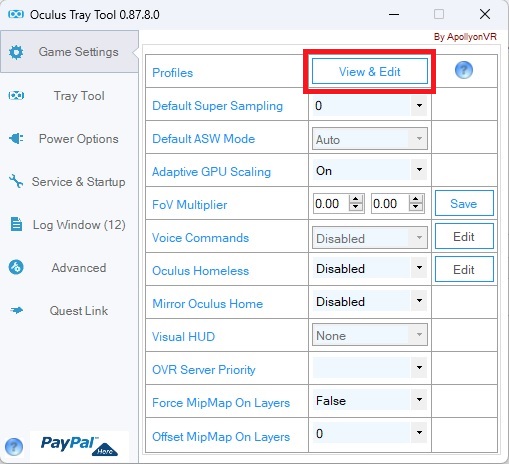Image resolution: width=509 pixels, height=464 pixels.
Task: Click the View & Edit profiles button
Action: [370, 71]
